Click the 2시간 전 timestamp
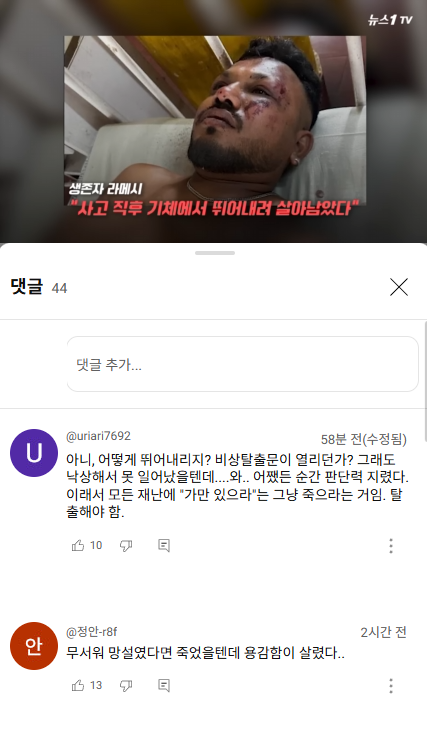427x732 pixels. click(x=383, y=632)
